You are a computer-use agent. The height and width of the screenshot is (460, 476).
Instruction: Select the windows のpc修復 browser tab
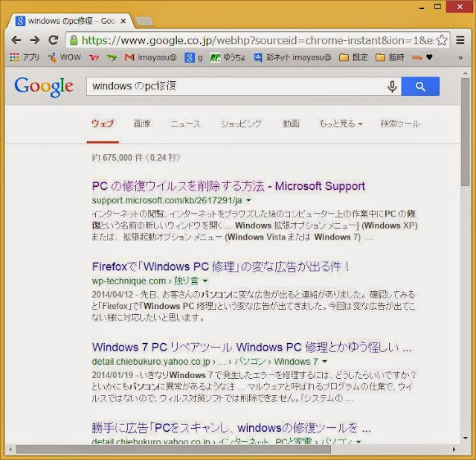coord(71,21)
